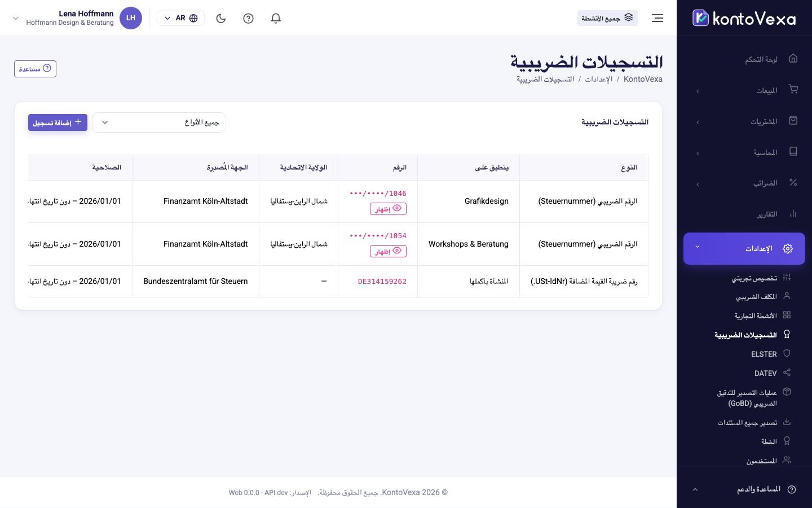Click the LH user avatar

tap(131, 18)
